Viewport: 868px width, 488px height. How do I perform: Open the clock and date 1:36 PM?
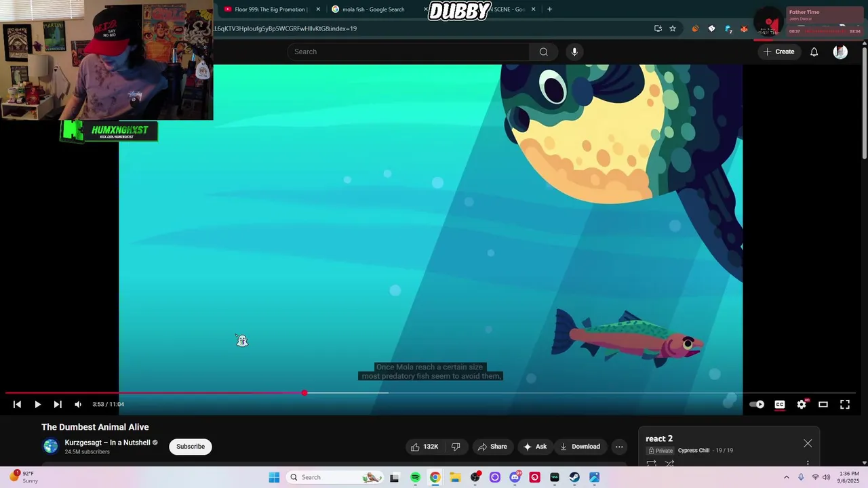(x=849, y=477)
